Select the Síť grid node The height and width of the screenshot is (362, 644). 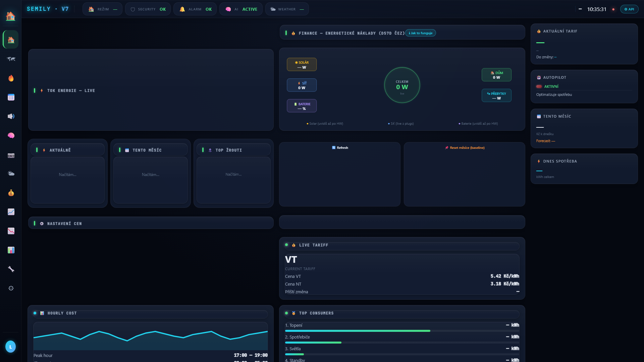(302, 85)
